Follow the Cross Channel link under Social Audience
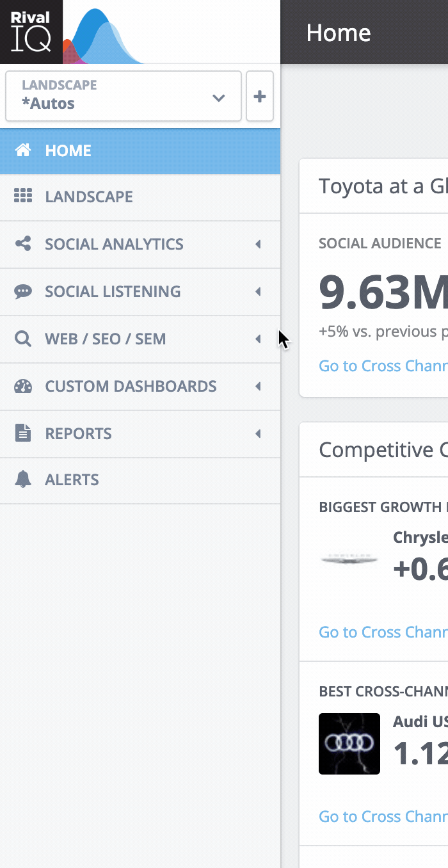Image resolution: width=448 pixels, height=868 pixels. tap(383, 366)
